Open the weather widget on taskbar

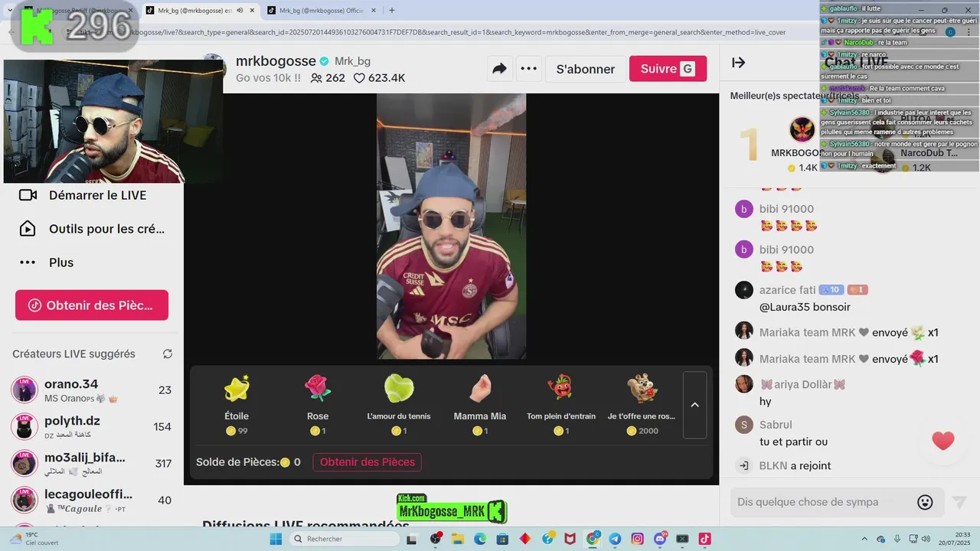[35, 539]
